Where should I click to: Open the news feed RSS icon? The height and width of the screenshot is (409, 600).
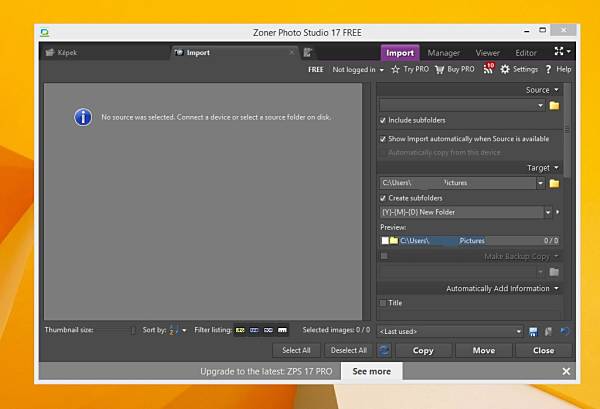[x=489, y=68]
